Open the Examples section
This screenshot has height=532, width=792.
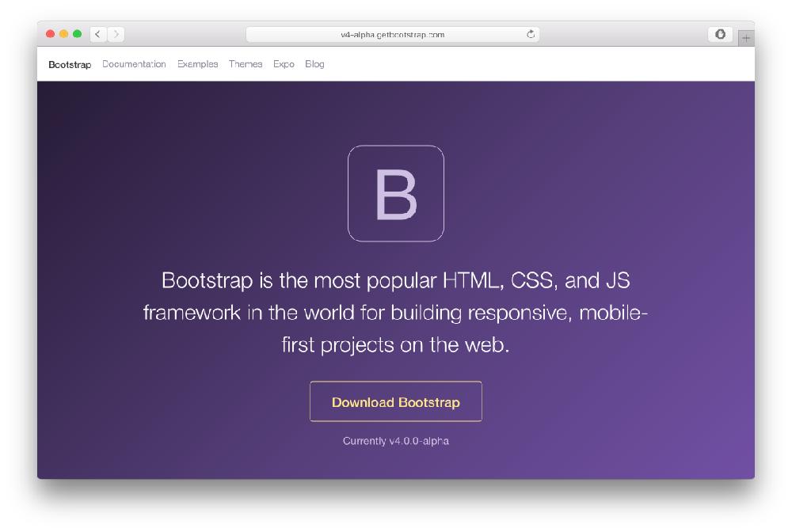pyautogui.click(x=200, y=64)
